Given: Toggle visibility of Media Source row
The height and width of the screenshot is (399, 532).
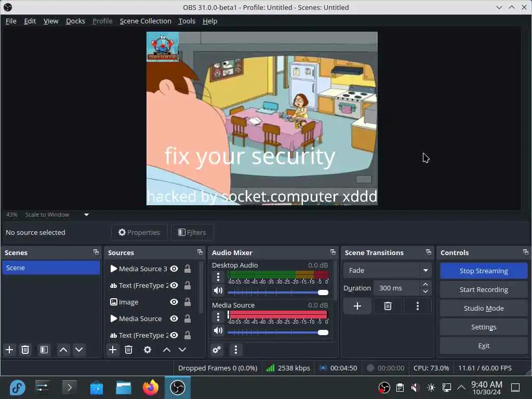Looking at the screenshot, I should pos(174,318).
